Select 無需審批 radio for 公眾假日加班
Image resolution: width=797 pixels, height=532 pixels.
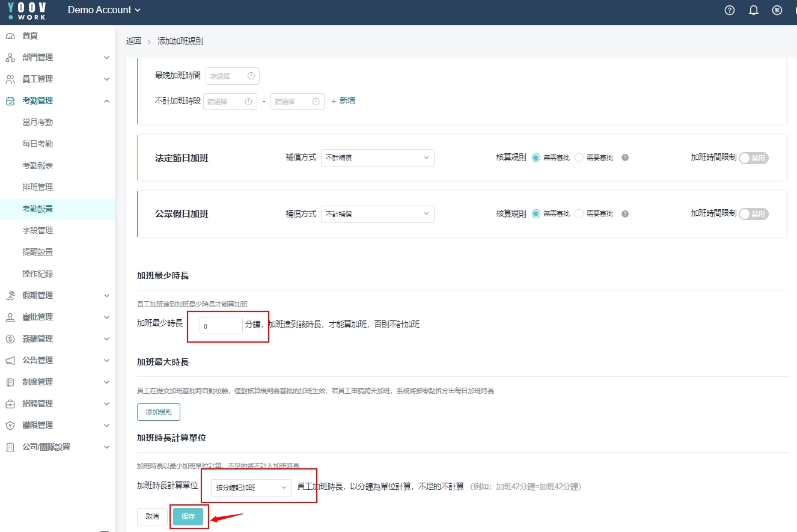click(536, 213)
